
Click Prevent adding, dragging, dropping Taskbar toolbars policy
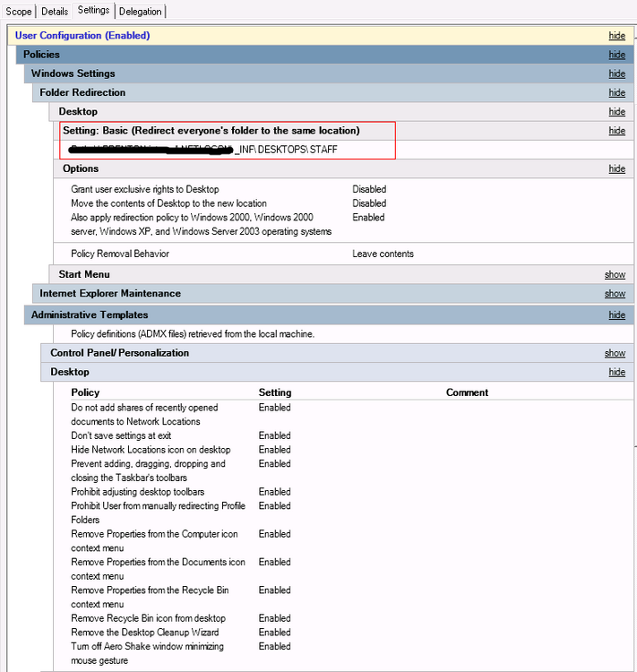(148, 470)
